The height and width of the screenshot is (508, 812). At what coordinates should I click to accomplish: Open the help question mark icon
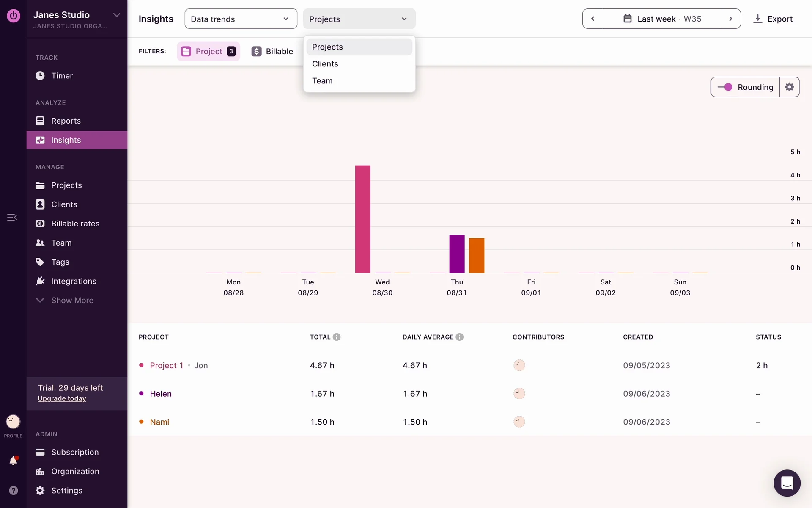click(13, 490)
